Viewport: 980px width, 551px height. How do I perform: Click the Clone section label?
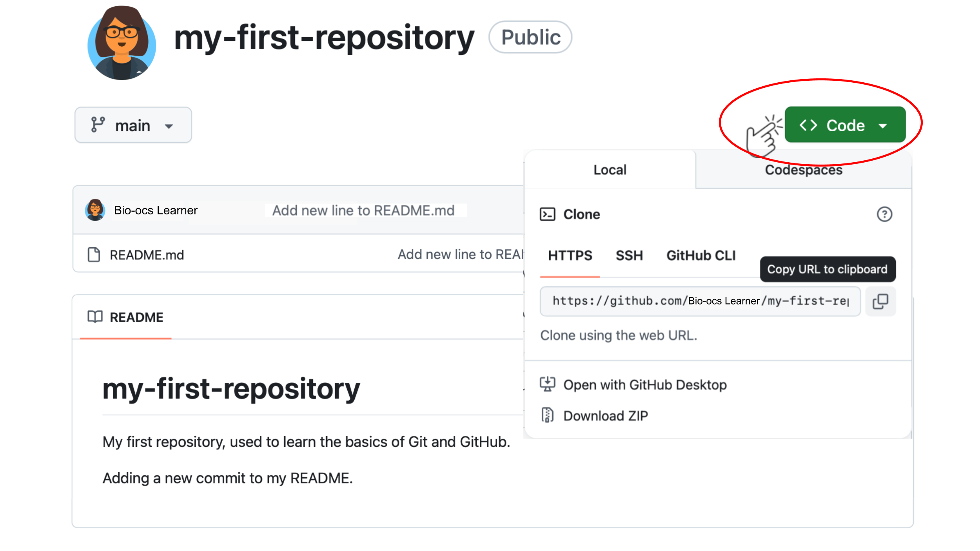click(x=582, y=214)
